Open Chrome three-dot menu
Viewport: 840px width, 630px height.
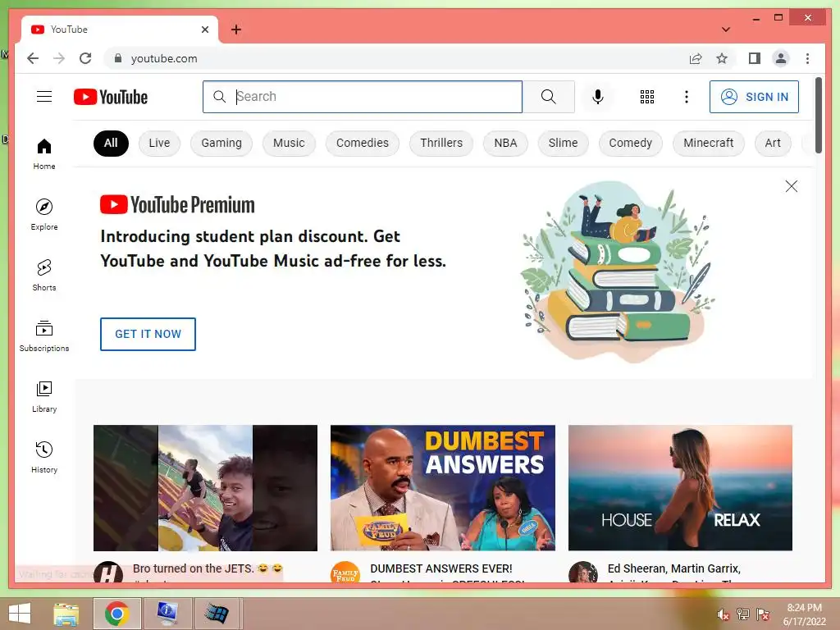(807, 58)
